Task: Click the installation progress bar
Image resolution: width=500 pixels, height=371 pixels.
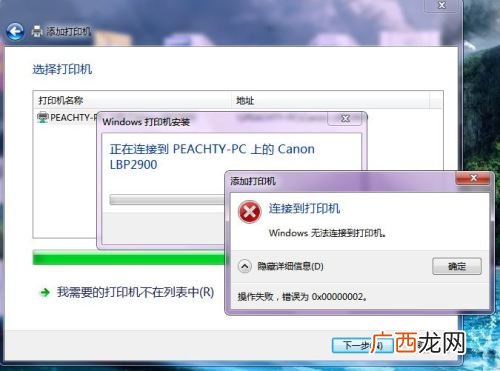Action: point(168,200)
